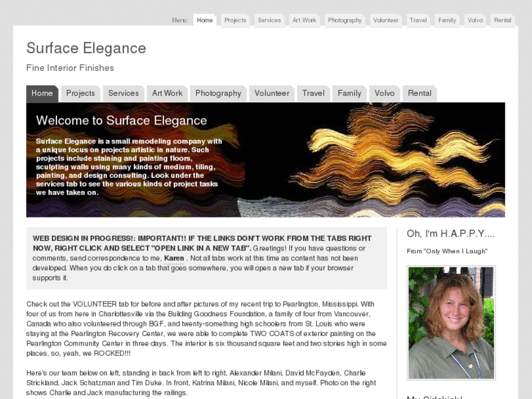
Task: Open the large Travel tab above banner
Action: click(x=313, y=94)
